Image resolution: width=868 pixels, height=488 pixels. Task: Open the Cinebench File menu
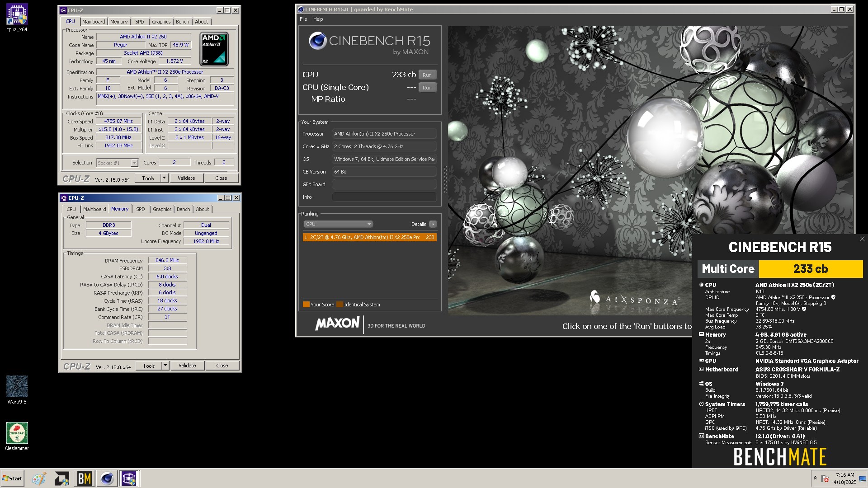tap(303, 19)
